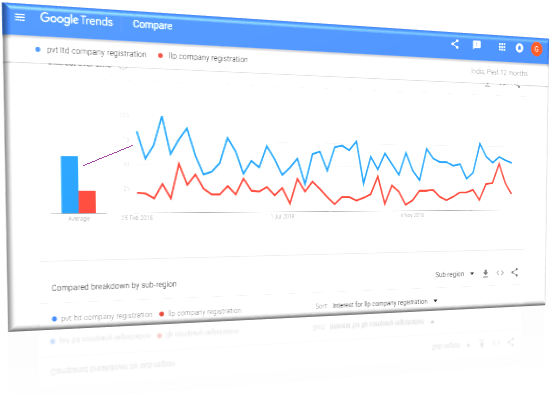Select pvt ltd company registration term
Viewport: 552px width, 394px height.
coord(96,52)
